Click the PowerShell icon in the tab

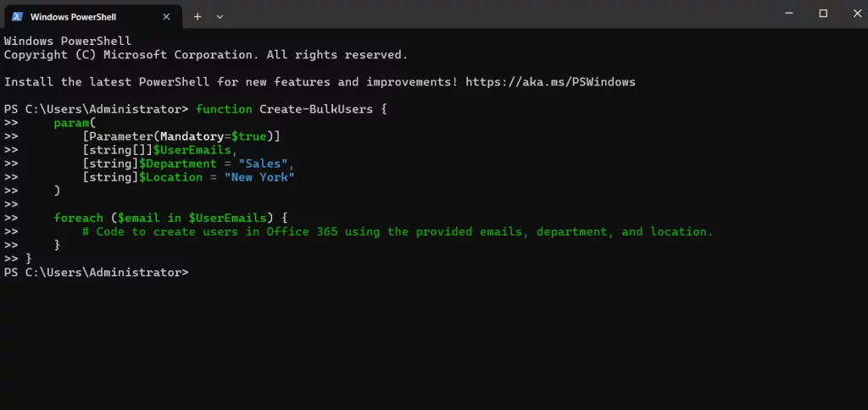click(x=17, y=15)
